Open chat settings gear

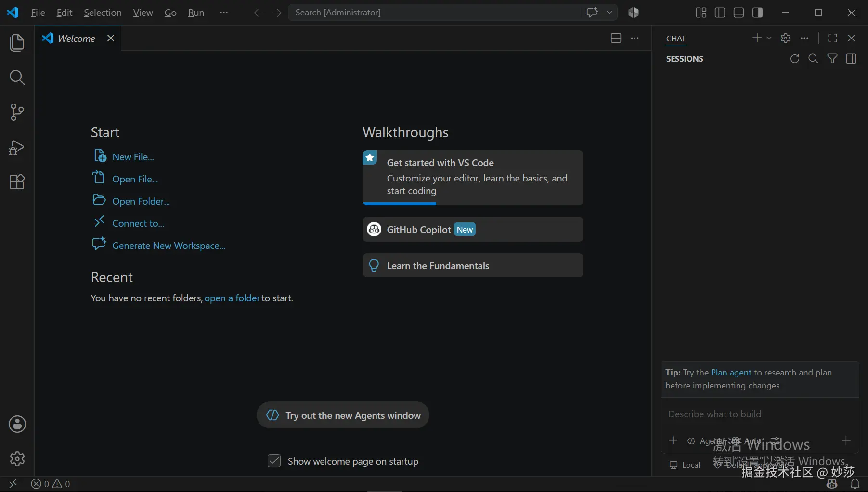click(x=786, y=38)
